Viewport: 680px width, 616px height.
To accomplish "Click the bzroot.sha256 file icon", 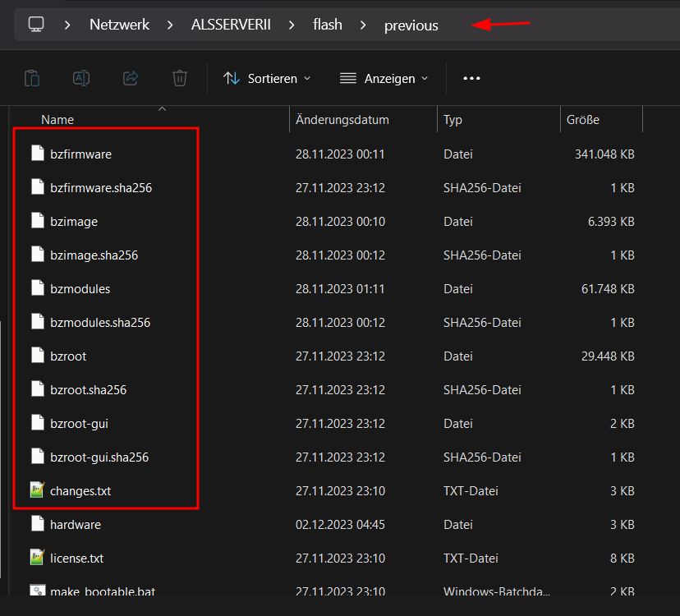I will 38,389.
